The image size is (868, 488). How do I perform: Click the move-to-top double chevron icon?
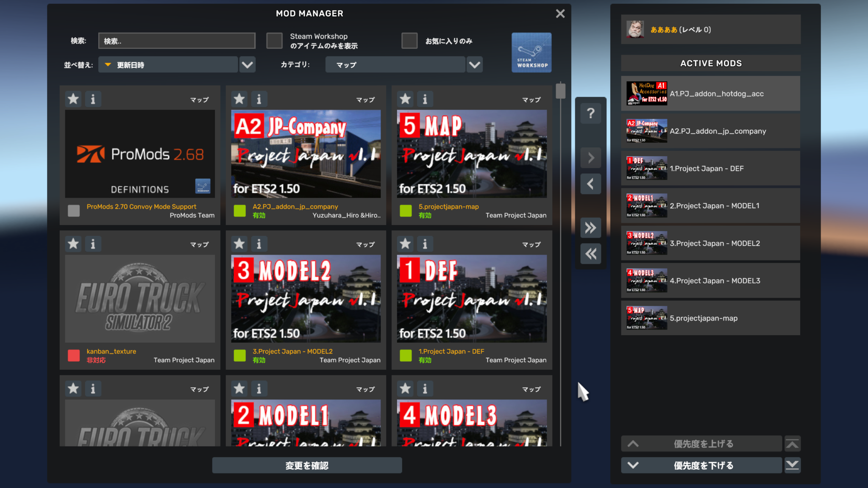click(x=793, y=444)
